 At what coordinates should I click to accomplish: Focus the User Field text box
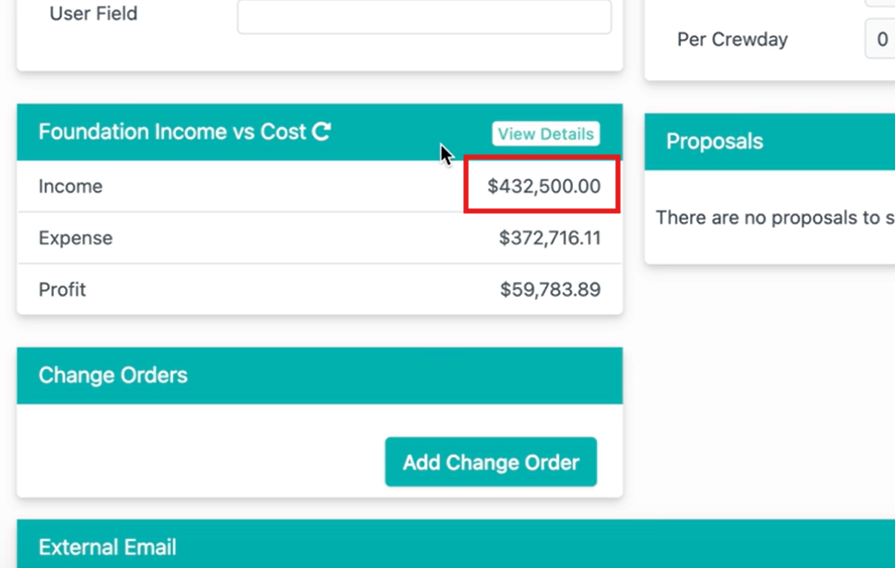pos(424,15)
